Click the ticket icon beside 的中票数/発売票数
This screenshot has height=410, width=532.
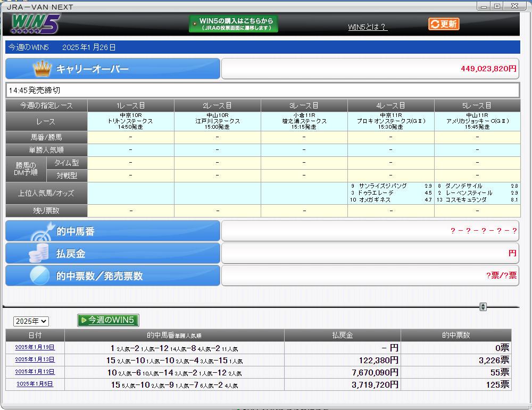coord(40,275)
